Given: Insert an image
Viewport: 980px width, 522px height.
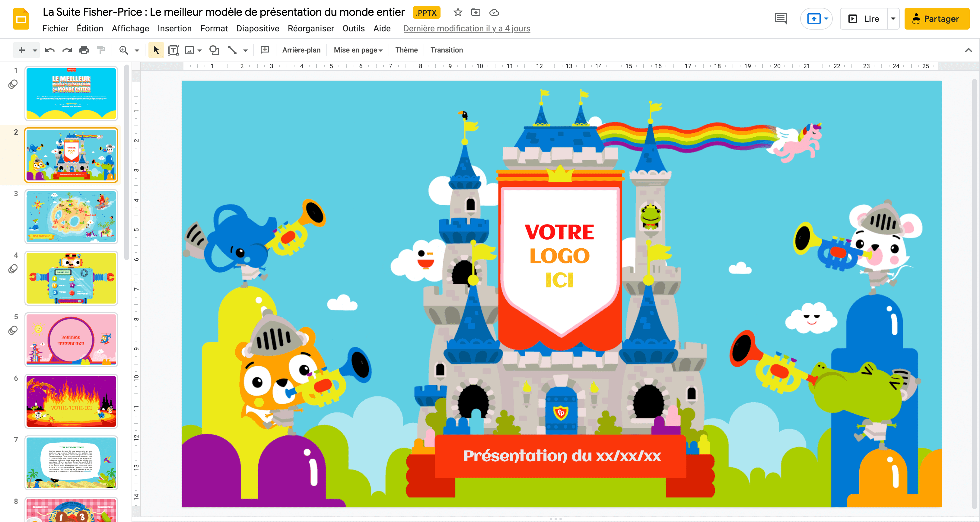Looking at the screenshot, I should pos(189,50).
